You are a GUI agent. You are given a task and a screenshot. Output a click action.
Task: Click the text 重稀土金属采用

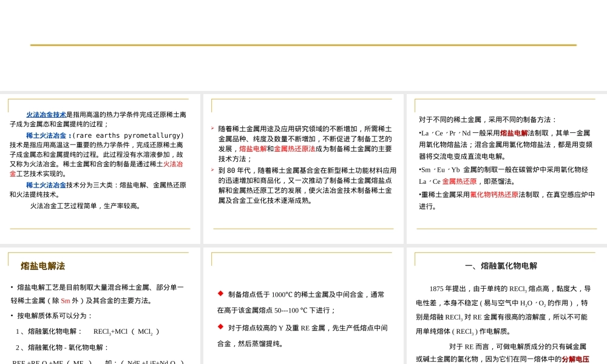pyautogui.click(x=446, y=195)
